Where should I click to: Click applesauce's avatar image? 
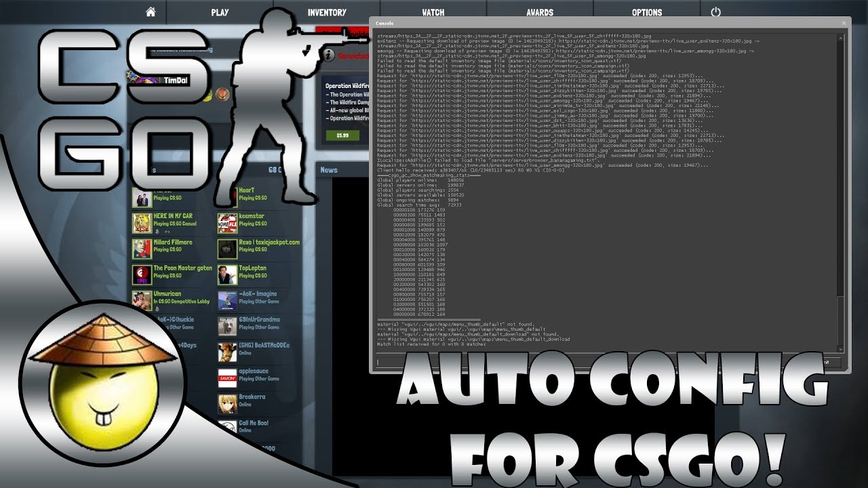pos(226,378)
